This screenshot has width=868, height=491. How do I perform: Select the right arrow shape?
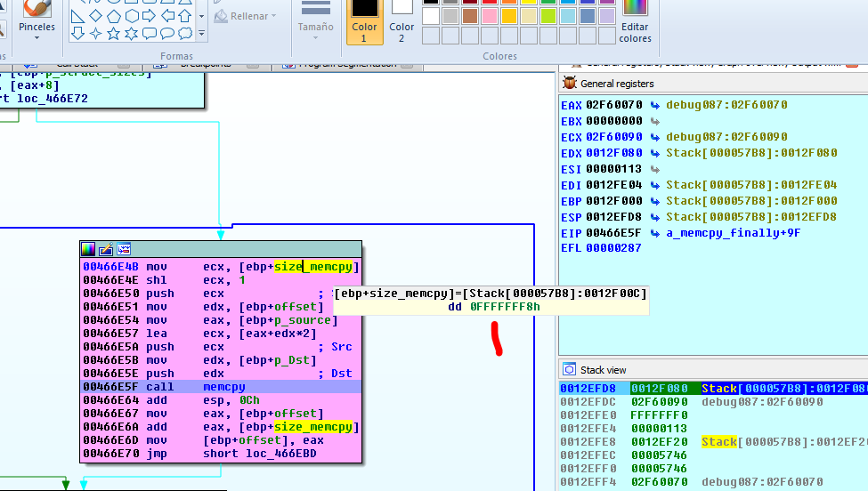click(150, 16)
